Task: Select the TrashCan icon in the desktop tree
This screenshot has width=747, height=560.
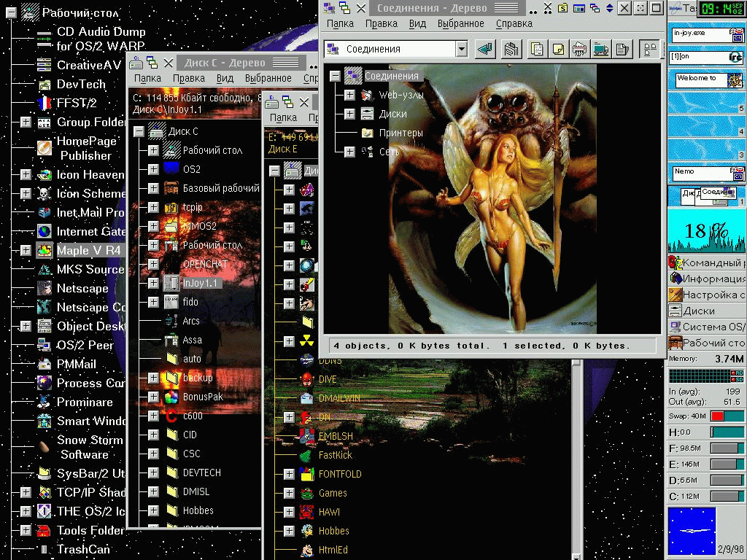Action: tap(44, 550)
